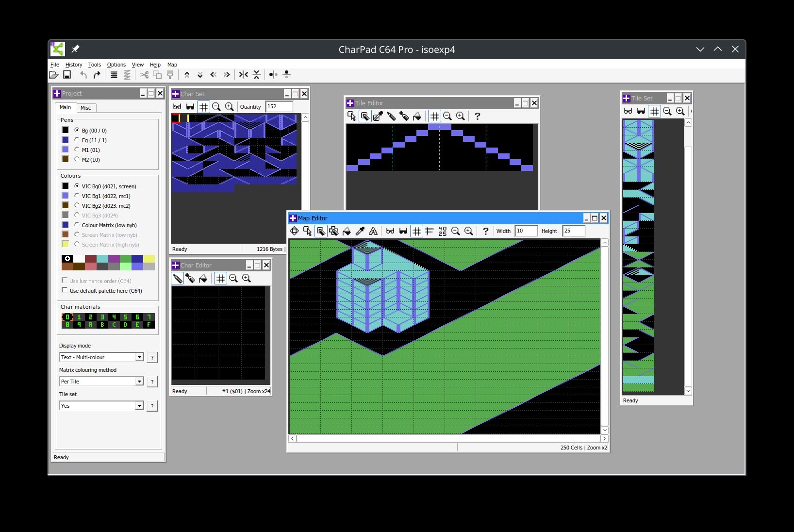Click the Width field in Map Editor
The image size is (794, 532).
[x=526, y=231]
